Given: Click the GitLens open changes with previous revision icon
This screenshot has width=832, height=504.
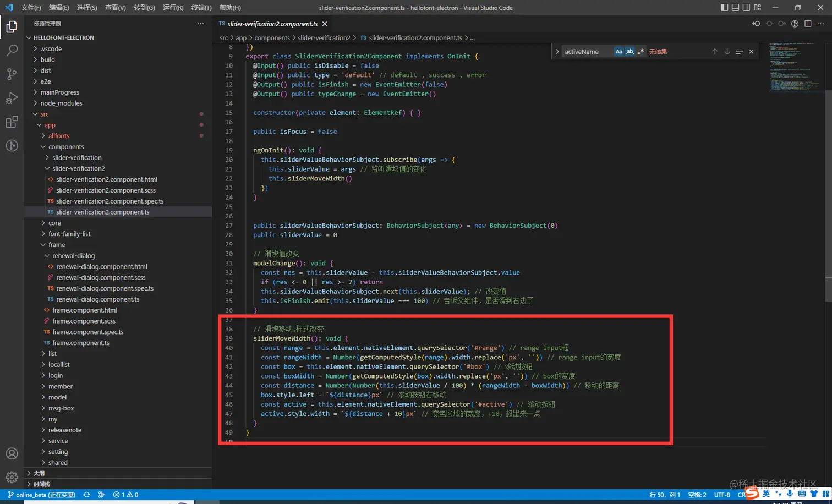Looking at the screenshot, I should point(756,24).
